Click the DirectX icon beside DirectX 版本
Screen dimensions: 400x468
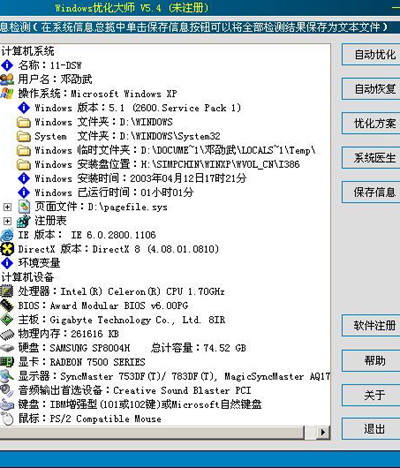coord(7,249)
